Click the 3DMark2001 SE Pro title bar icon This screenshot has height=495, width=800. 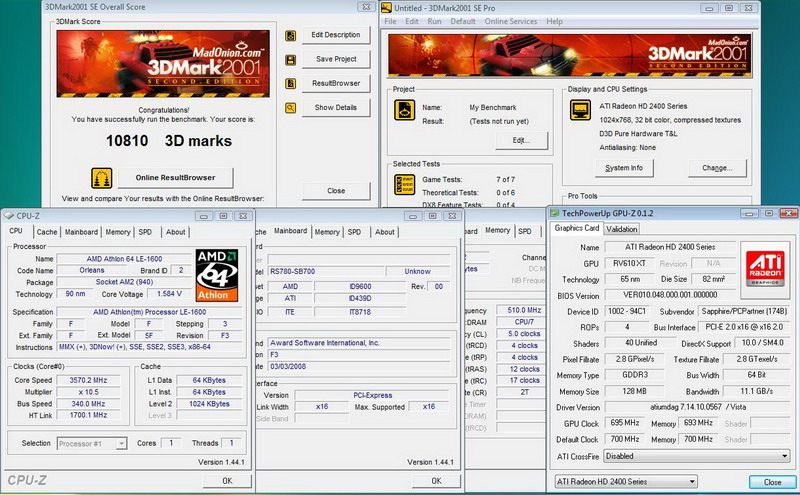tap(386, 8)
